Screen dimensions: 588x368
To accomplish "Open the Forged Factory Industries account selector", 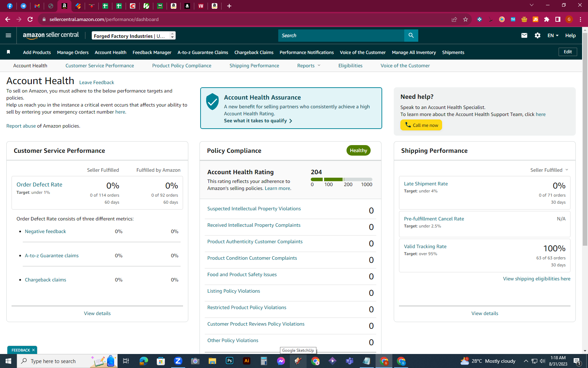I will point(134,36).
